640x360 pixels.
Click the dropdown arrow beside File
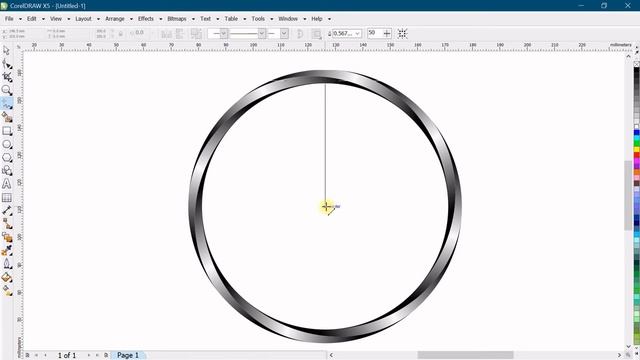tap(20, 19)
